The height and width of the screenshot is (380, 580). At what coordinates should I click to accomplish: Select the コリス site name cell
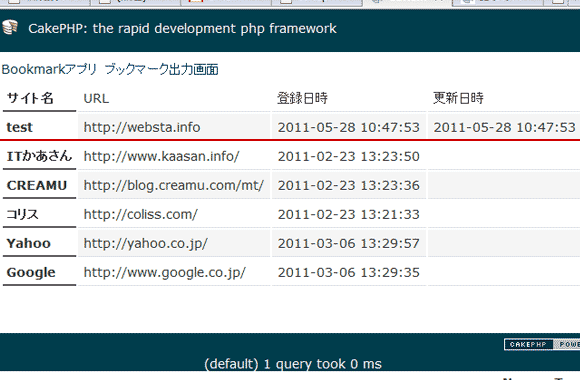coord(39,214)
